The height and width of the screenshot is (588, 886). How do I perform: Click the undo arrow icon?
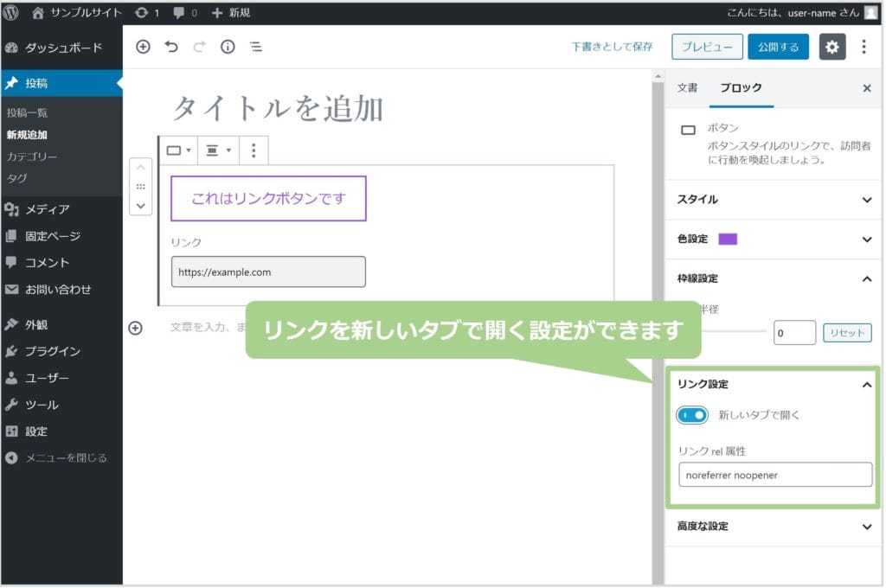click(171, 47)
